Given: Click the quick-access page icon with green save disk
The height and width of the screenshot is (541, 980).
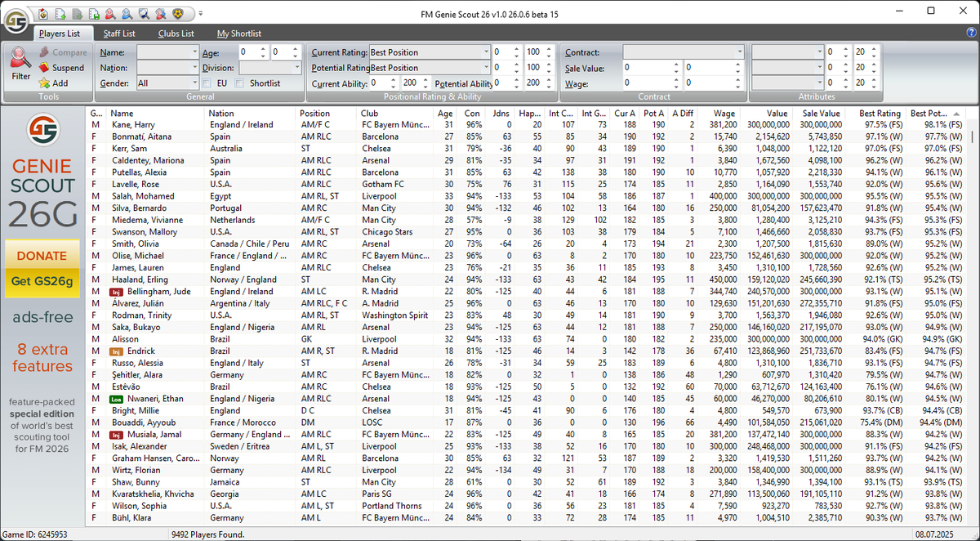Looking at the screenshot, I should point(93,14).
